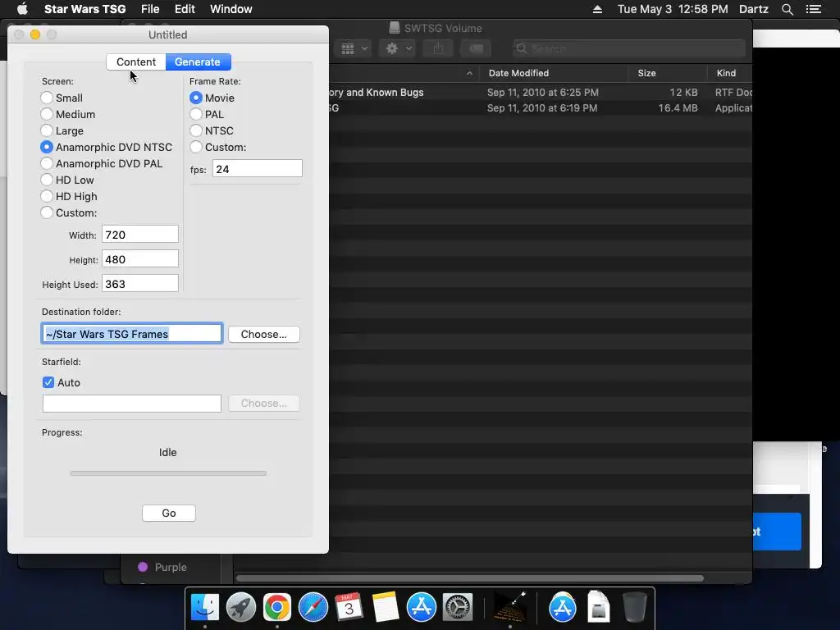
Task: Select the Movie frame rate option
Action: 212,98
